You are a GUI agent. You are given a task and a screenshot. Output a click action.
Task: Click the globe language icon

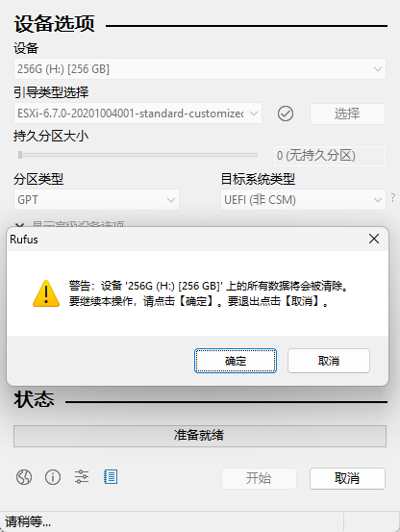[x=24, y=477]
